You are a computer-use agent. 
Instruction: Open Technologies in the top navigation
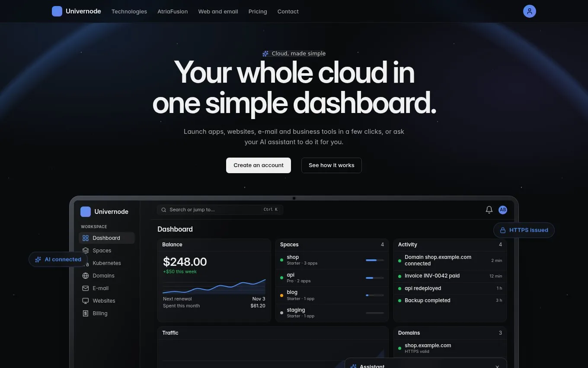point(129,12)
